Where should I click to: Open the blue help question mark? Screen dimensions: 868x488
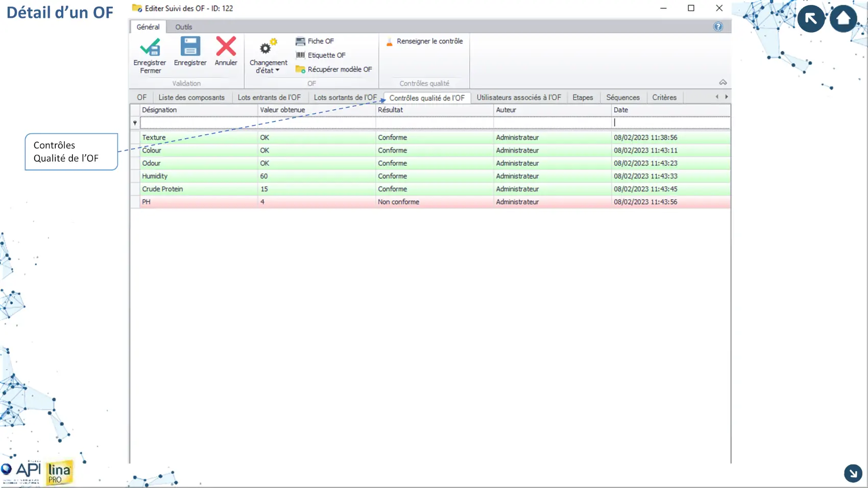click(718, 27)
